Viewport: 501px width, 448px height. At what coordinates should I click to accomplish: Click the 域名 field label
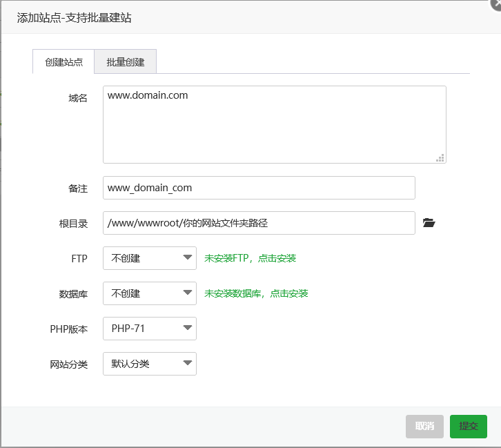(x=78, y=98)
